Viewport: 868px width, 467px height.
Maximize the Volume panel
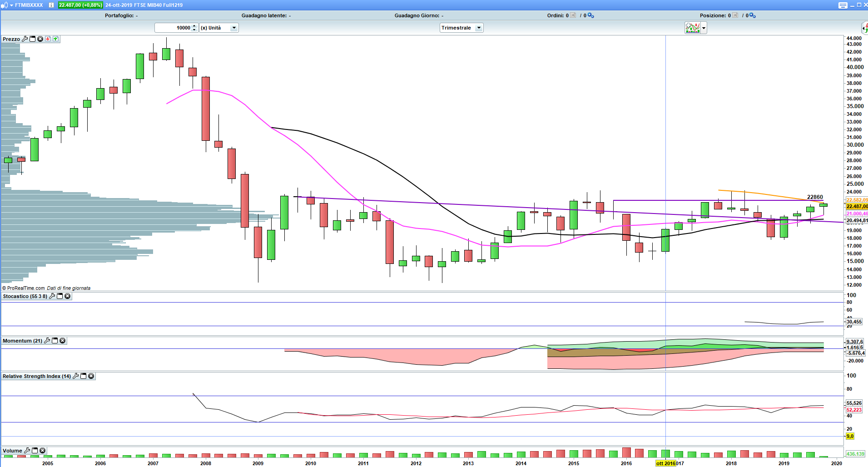coord(35,451)
